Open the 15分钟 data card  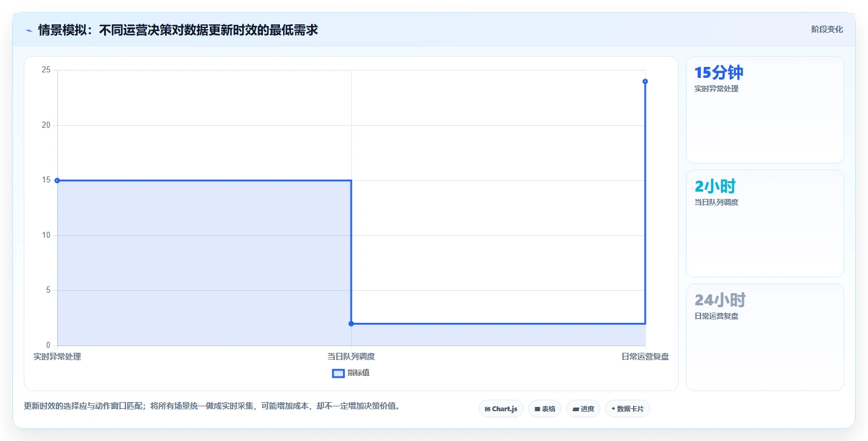tap(765, 109)
